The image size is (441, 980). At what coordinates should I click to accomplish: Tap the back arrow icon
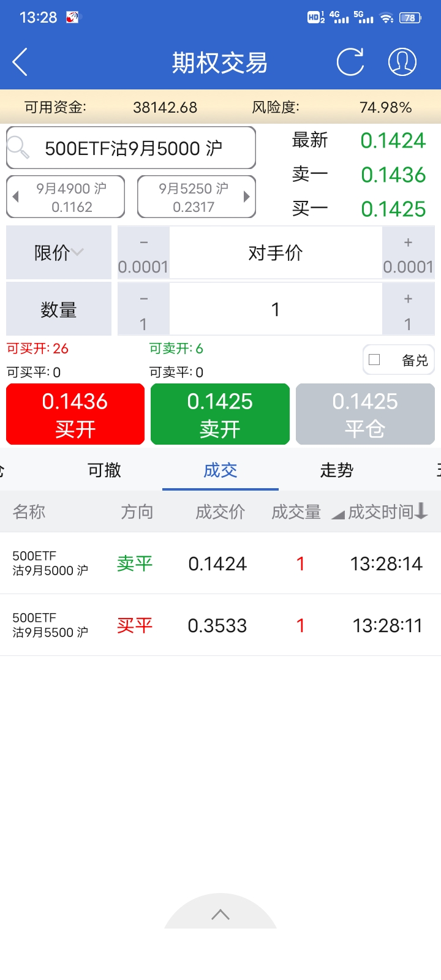pos(20,62)
